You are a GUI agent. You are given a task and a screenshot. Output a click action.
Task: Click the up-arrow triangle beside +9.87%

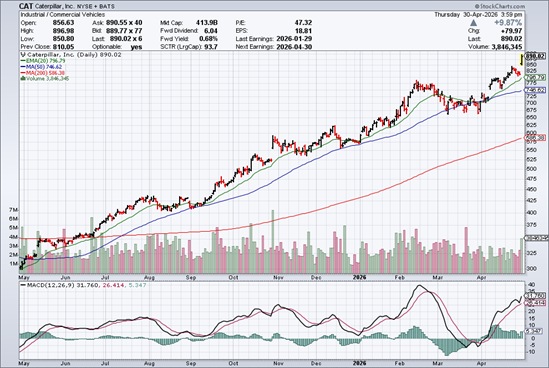pos(473,23)
